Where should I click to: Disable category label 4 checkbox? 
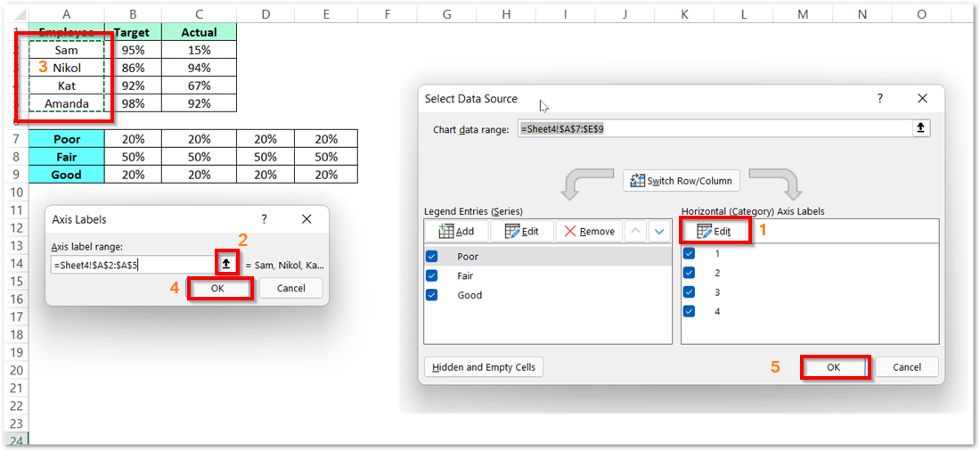coord(689,311)
